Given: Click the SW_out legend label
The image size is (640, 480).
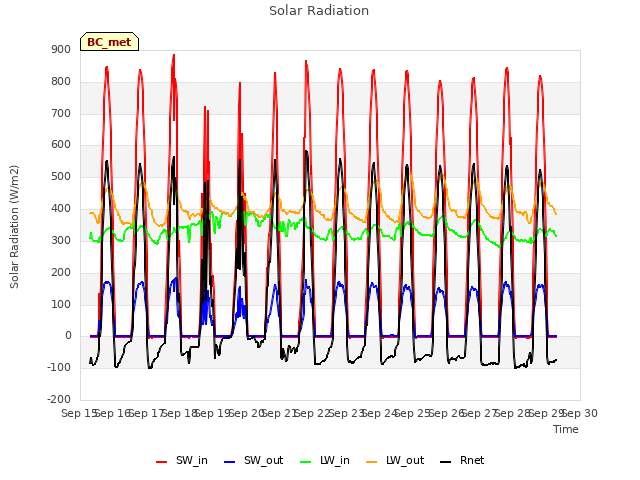Looking at the screenshot, I should click(263, 460).
